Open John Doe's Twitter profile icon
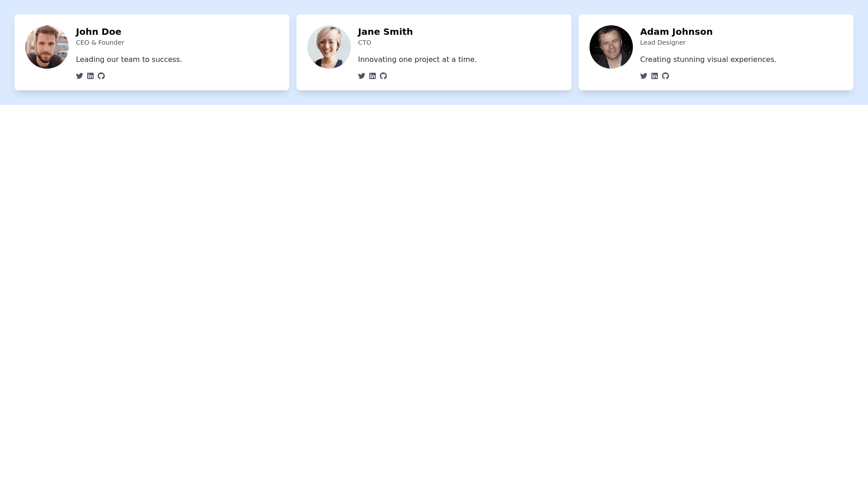The width and height of the screenshot is (868, 488). click(80, 76)
